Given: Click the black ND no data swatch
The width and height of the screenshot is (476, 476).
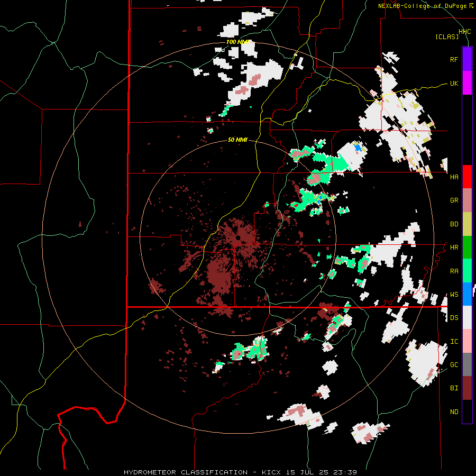Looking at the screenshot, I should pyautogui.click(x=467, y=411).
